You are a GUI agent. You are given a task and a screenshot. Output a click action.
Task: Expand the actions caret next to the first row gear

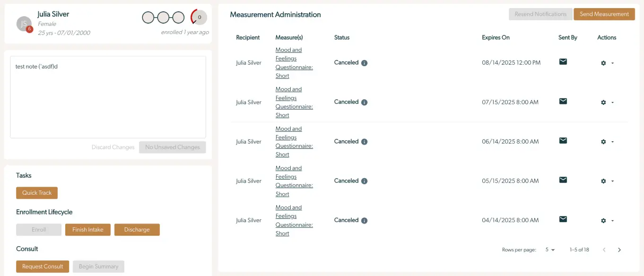tap(611, 63)
